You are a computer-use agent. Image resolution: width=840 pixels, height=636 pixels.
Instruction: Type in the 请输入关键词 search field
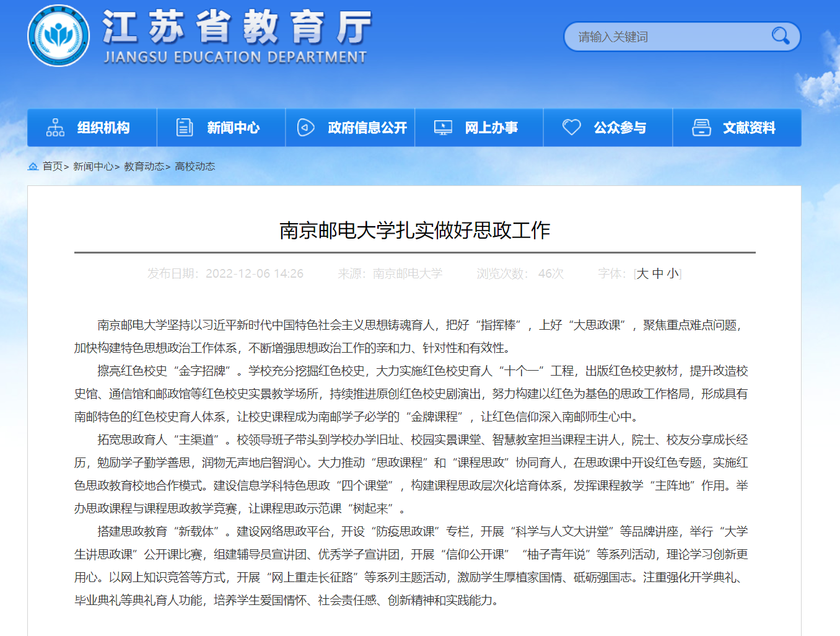(x=669, y=37)
